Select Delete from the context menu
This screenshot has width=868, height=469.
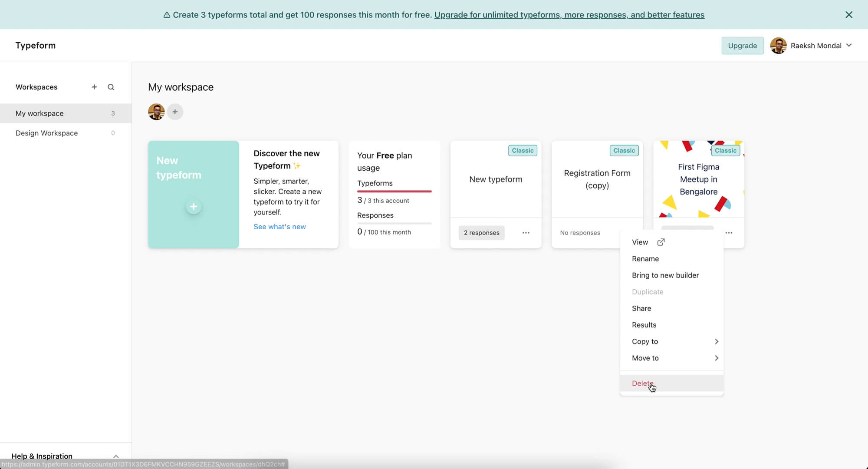(642, 383)
